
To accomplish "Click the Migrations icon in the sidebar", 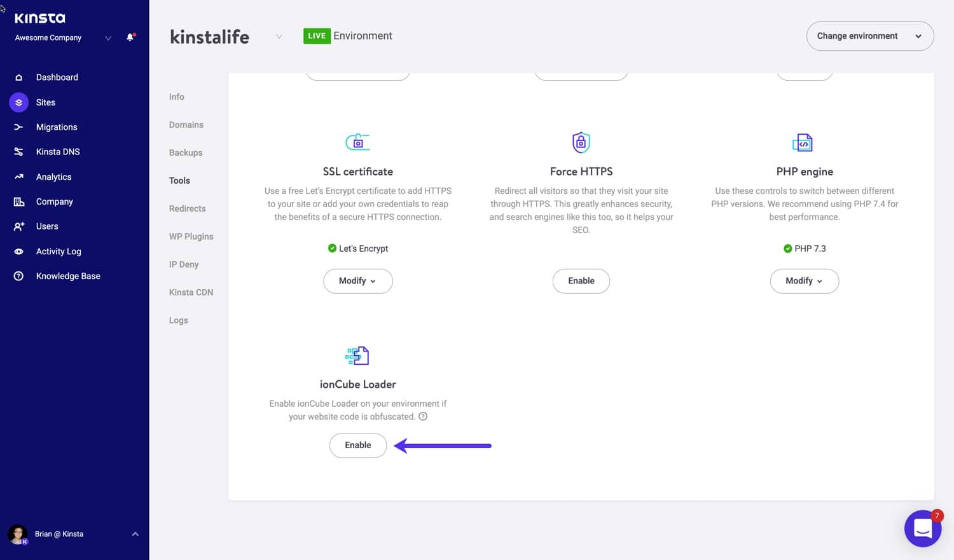I will tap(19, 126).
